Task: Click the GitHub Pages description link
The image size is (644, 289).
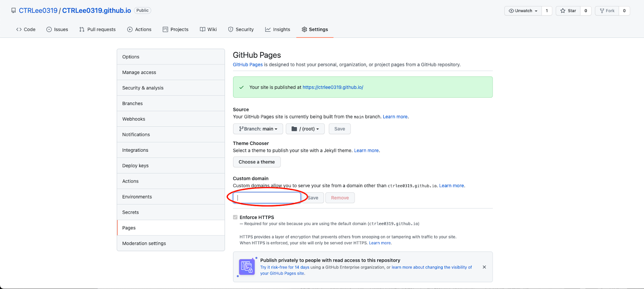Action: (x=248, y=64)
